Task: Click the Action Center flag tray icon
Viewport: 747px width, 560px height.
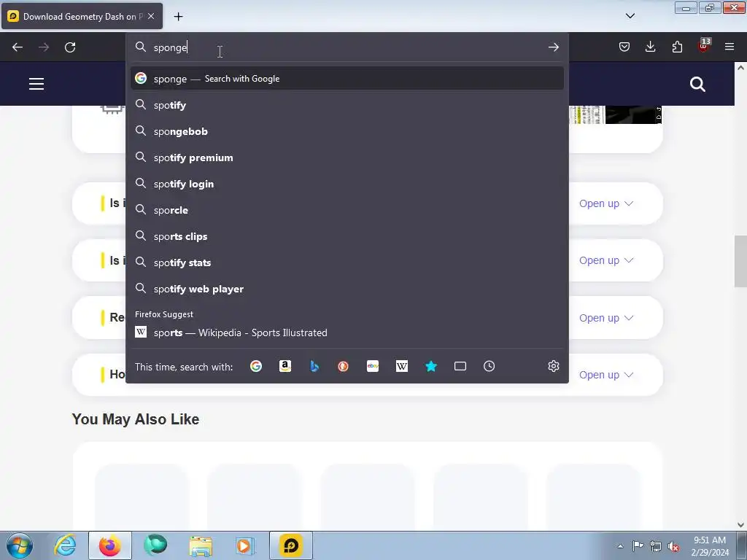Action: (638, 546)
